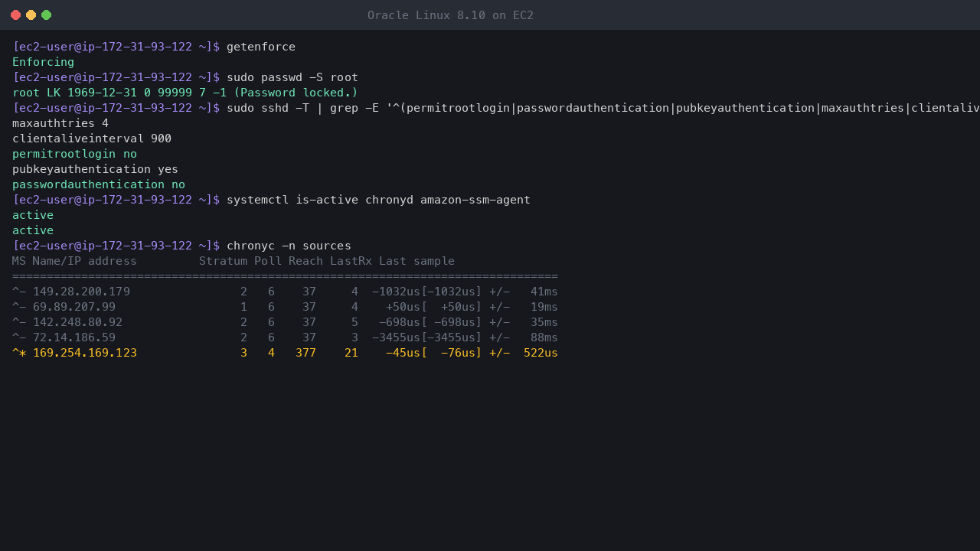The width and height of the screenshot is (980, 551).
Task: Select the highlighted IP address 169.254.169.123
Action: click(x=85, y=353)
